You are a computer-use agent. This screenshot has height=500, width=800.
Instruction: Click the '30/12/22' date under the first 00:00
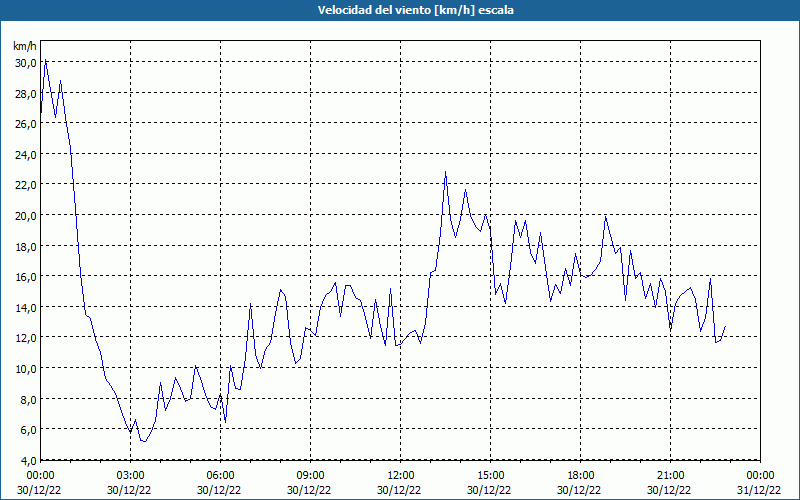pos(39,490)
